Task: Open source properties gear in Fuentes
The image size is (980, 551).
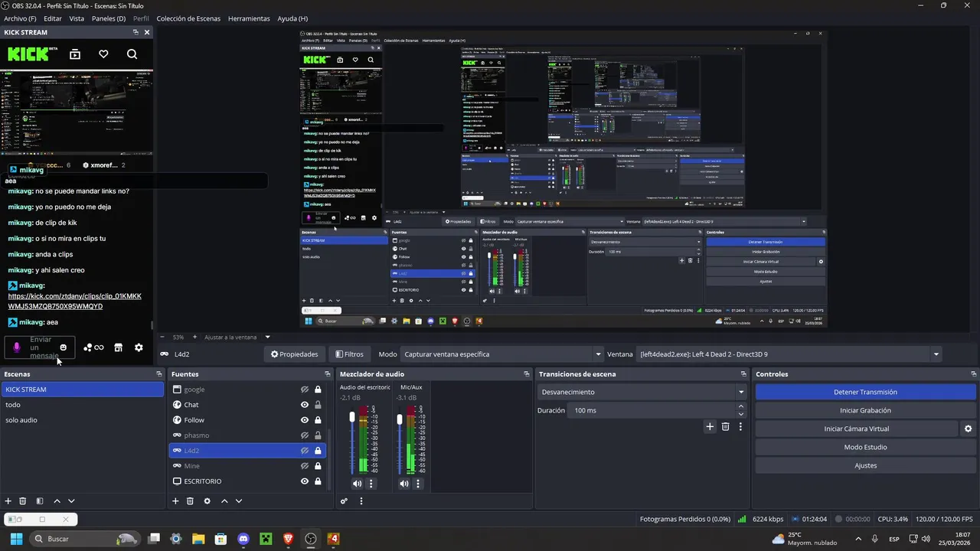Action: point(207,501)
